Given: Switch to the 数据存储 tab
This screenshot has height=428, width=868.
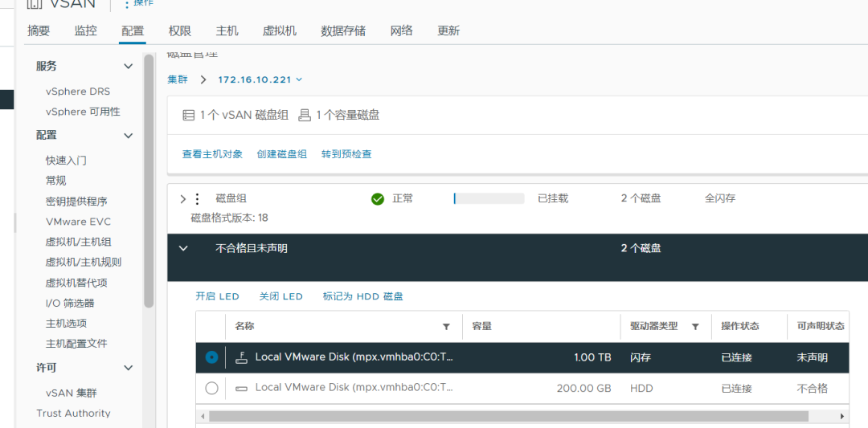Looking at the screenshot, I should point(343,31).
